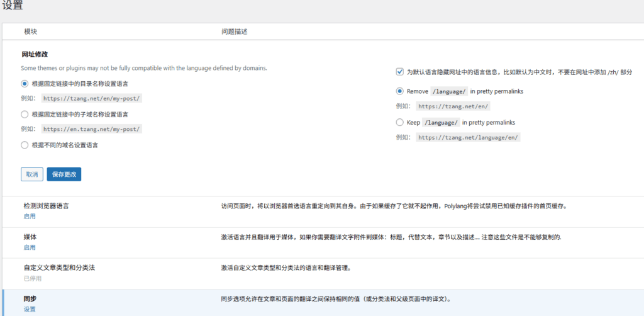Click the 同步 module title
644x316 pixels.
(x=31, y=299)
